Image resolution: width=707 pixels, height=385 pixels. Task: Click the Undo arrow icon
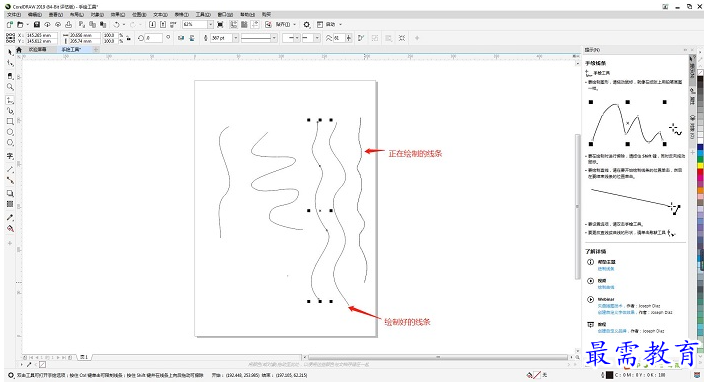click(116, 24)
